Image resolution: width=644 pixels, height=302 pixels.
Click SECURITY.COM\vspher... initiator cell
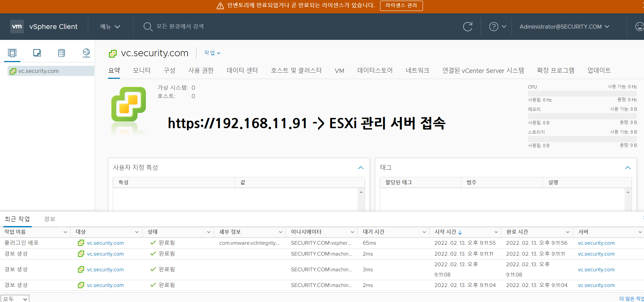(x=321, y=243)
